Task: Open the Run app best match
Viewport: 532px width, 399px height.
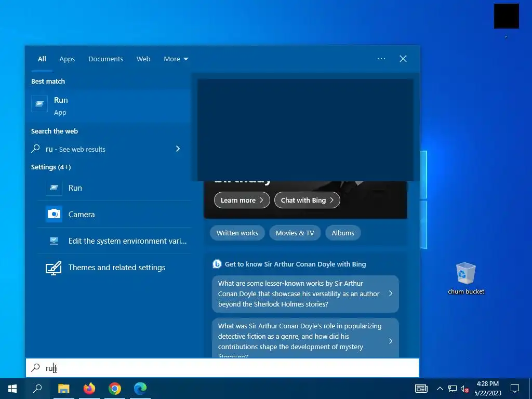Action: [x=108, y=106]
